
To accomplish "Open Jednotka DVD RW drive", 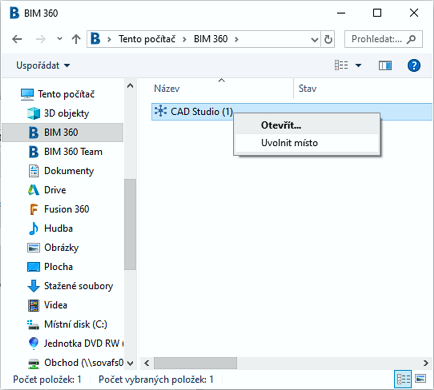I will (75, 343).
